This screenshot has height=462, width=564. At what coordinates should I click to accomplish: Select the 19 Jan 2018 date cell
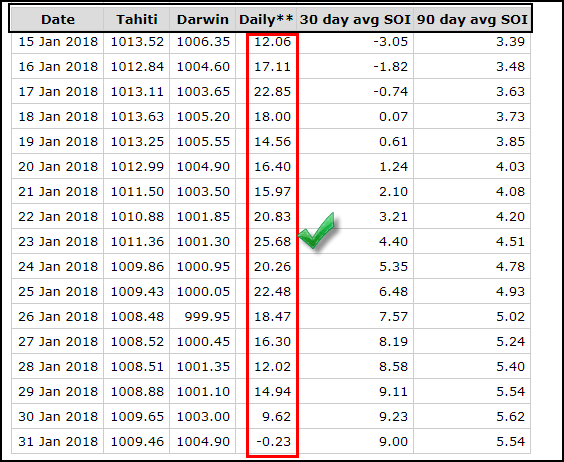point(58,141)
